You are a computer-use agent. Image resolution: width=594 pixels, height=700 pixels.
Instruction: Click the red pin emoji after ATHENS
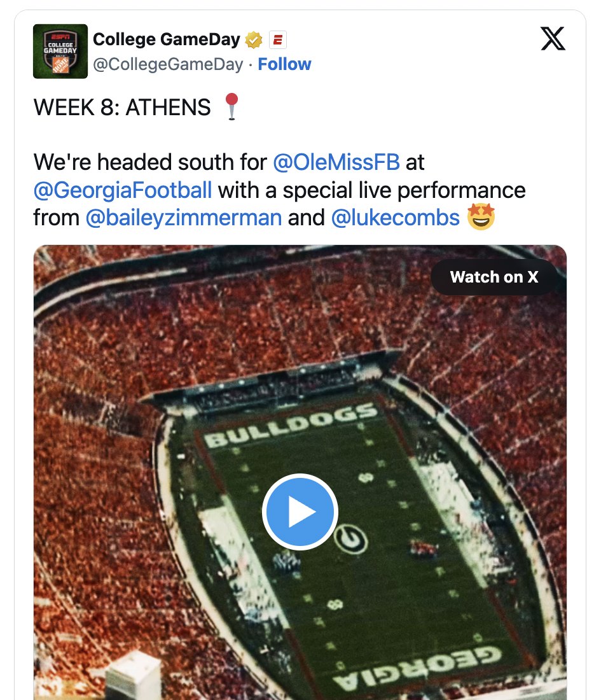tap(233, 106)
